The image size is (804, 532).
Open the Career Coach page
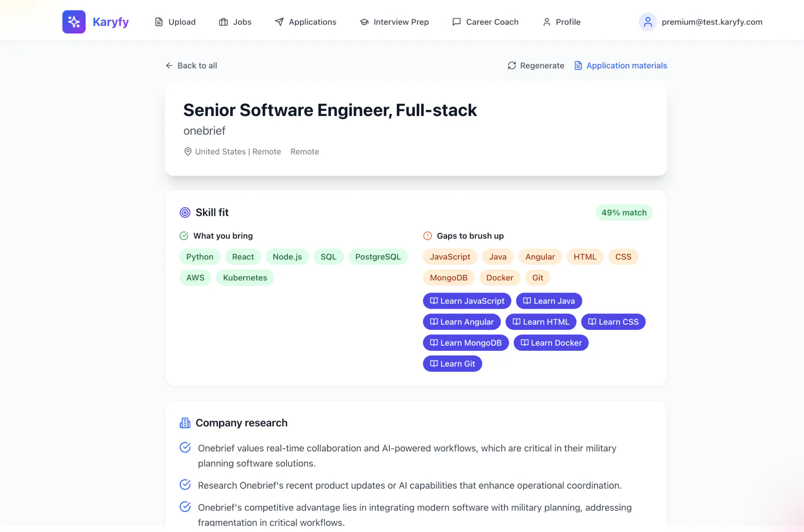coord(485,22)
